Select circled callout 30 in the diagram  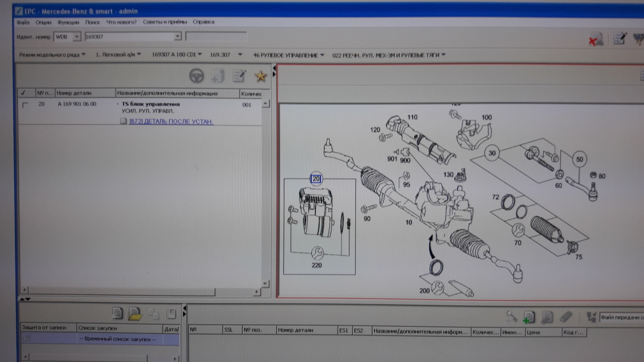click(492, 153)
